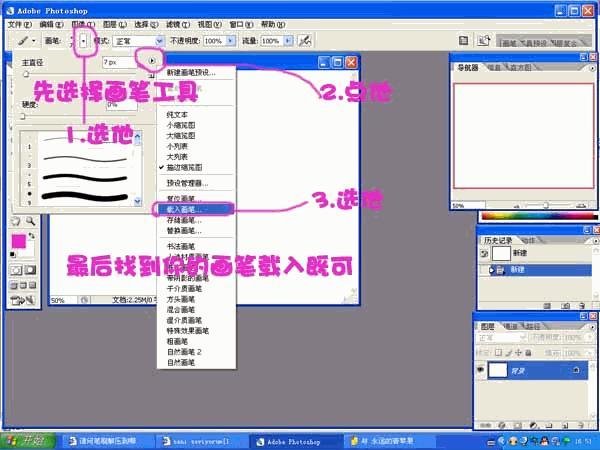Open the brush preset picker dropdown arrow
Screen dimensions: 600x450
click(83, 41)
